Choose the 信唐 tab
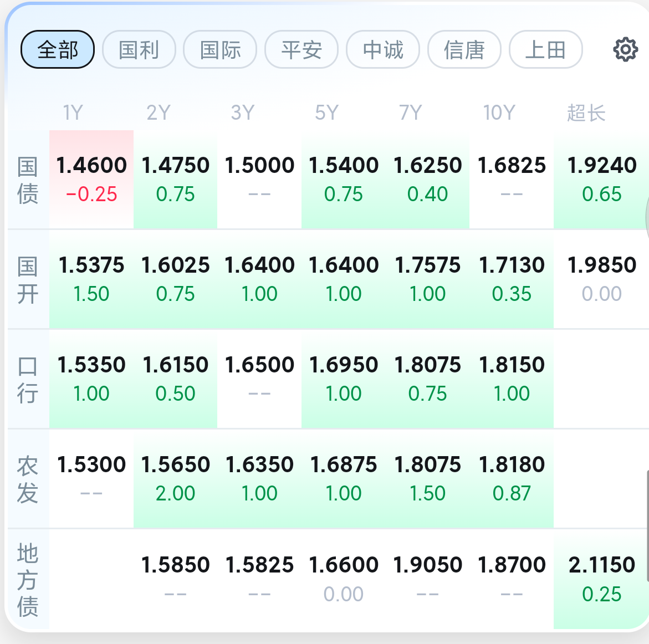This screenshot has width=649, height=644. 464,50
